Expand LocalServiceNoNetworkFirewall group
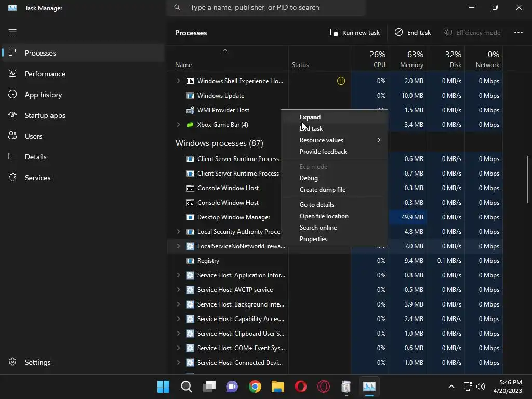This screenshot has height=399, width=532. pyautogui.click(x=179, y=246)
